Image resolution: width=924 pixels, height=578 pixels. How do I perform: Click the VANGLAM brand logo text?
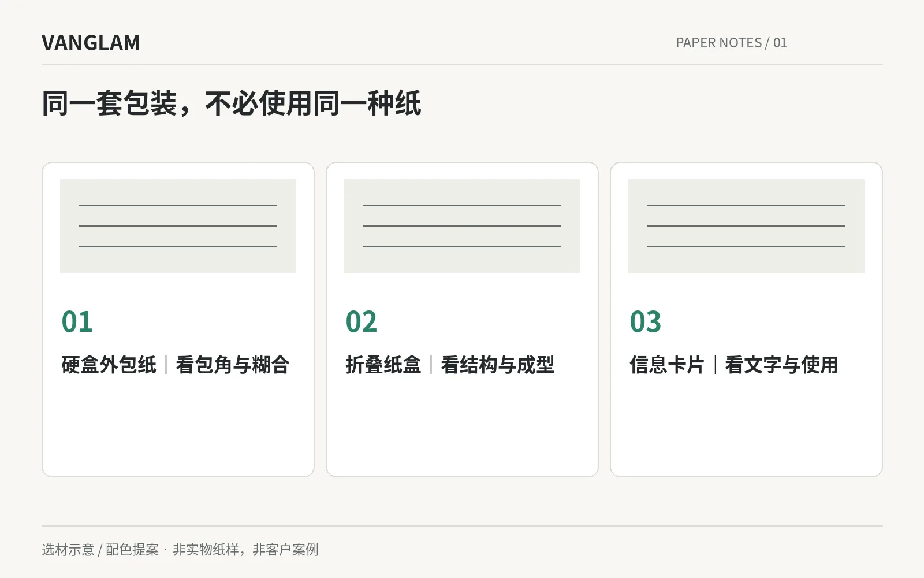(91, 43)
